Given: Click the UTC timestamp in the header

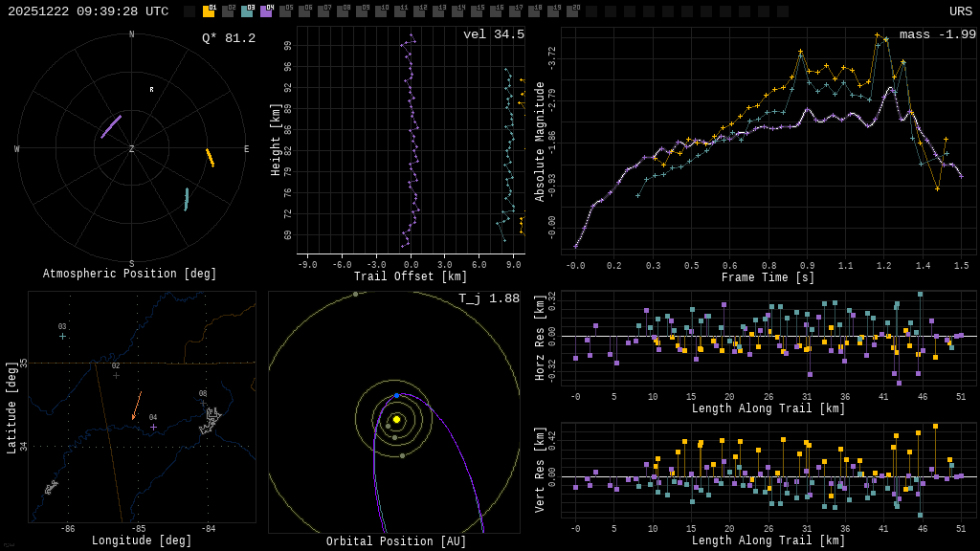Looking at the screenshot, I should [88, 11].
